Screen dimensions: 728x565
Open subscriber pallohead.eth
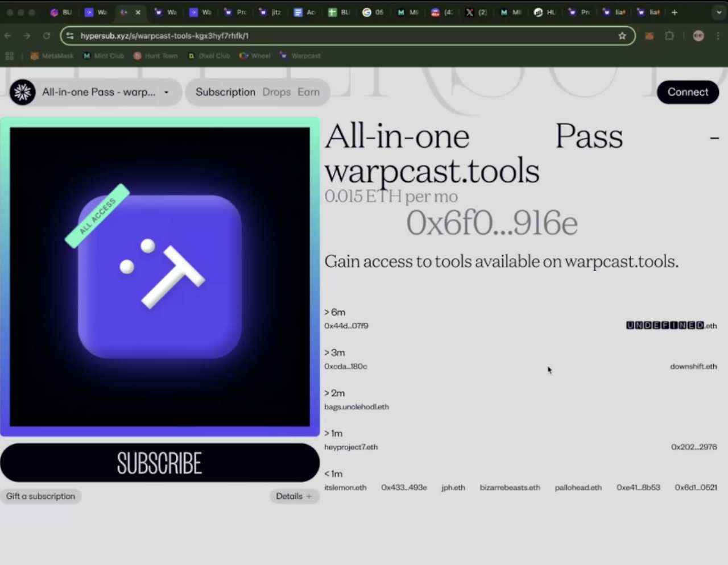click(x=578, y=488)
